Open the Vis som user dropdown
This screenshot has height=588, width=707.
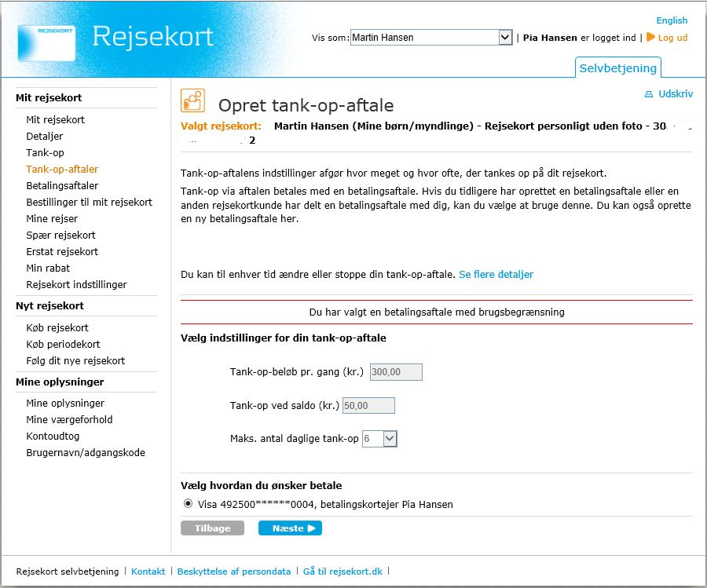tap(505, 37)
